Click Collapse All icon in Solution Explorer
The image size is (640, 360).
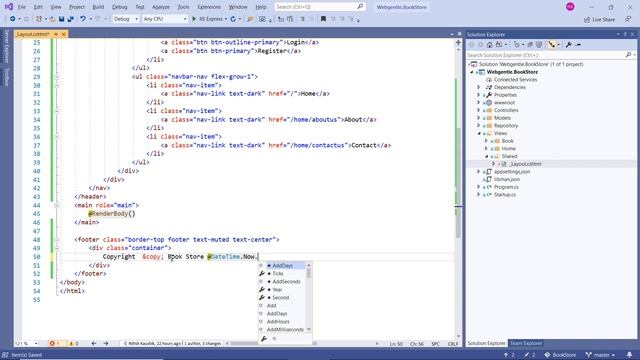click(530, 44)
